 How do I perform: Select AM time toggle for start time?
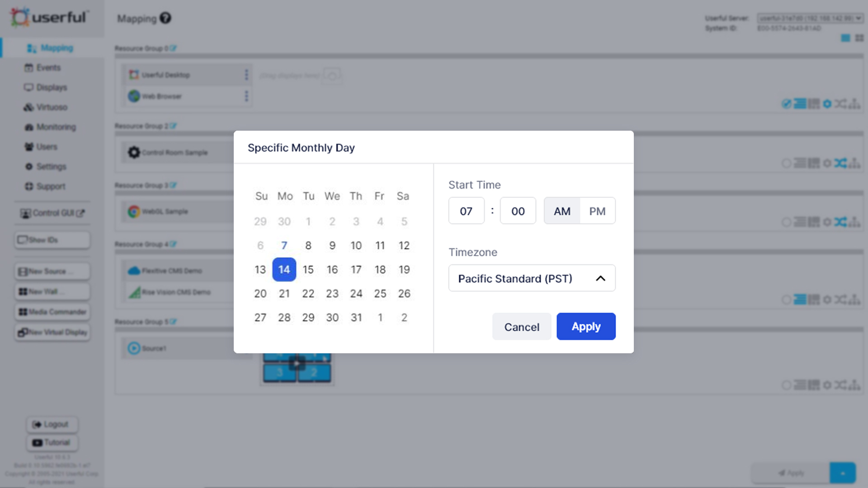561,211
